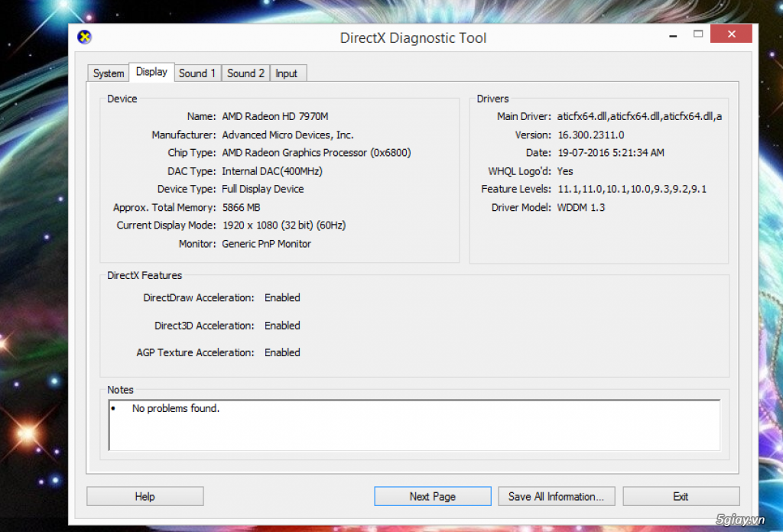783x532 pixels.
Task: Click the Next Page button
Action: pyautogui.click(x=432, y=496)
